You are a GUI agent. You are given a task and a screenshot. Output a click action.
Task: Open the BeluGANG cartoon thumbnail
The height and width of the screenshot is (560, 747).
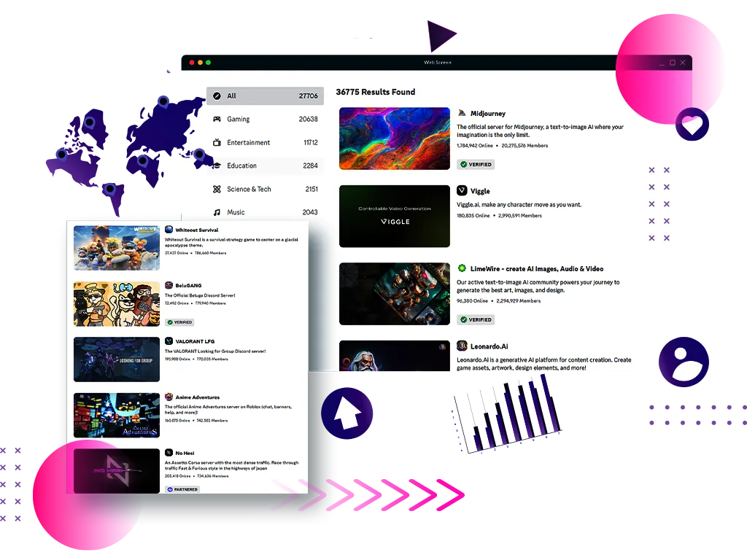tap(117, 304)
